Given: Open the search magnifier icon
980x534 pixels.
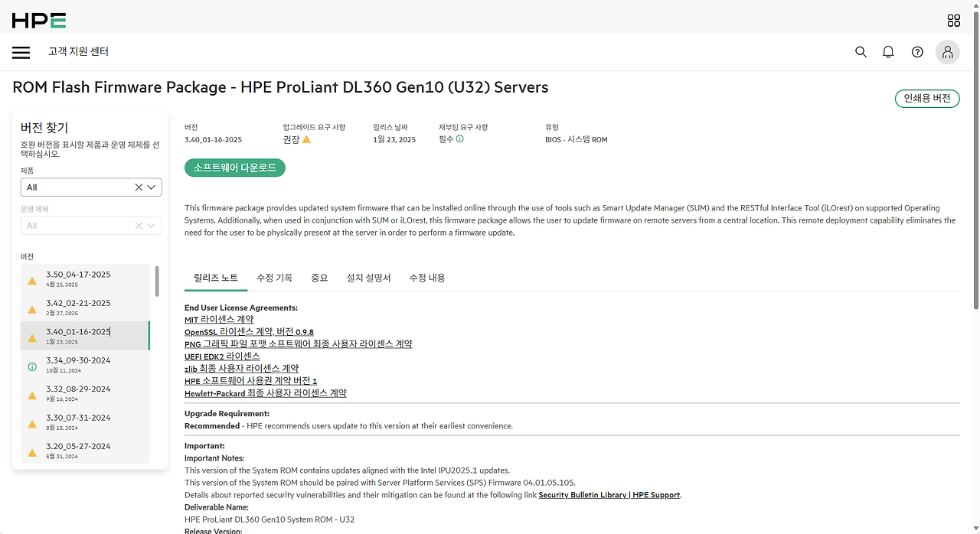Looking at the screenshot, I should (861, 52).
